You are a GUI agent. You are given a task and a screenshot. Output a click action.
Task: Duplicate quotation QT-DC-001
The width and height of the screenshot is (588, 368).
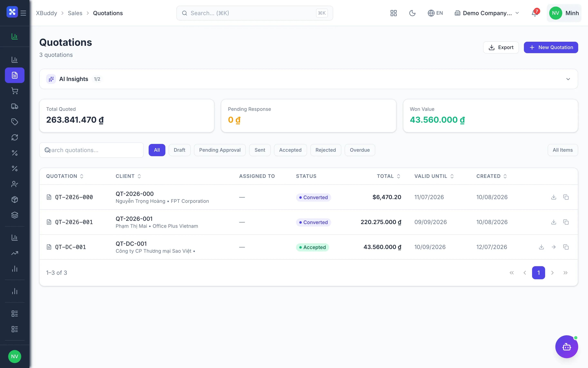pyautogui.click(x=566, y=247)
